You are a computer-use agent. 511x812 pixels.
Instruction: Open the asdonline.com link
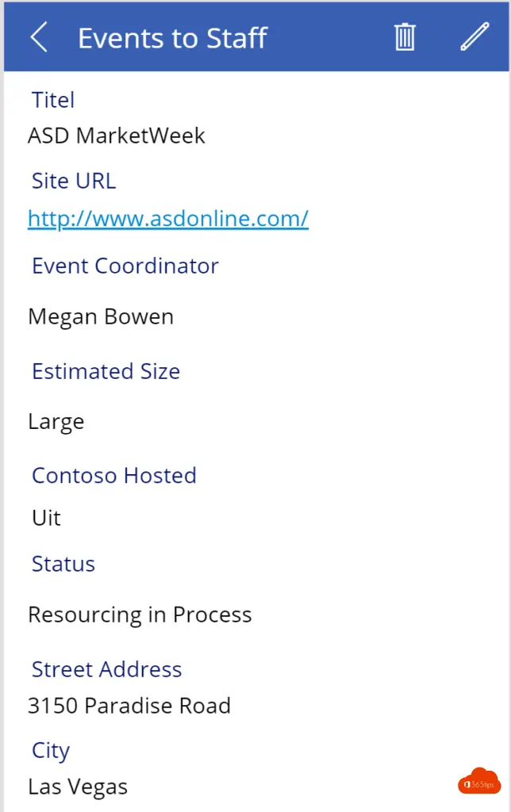tap(168, 219)
